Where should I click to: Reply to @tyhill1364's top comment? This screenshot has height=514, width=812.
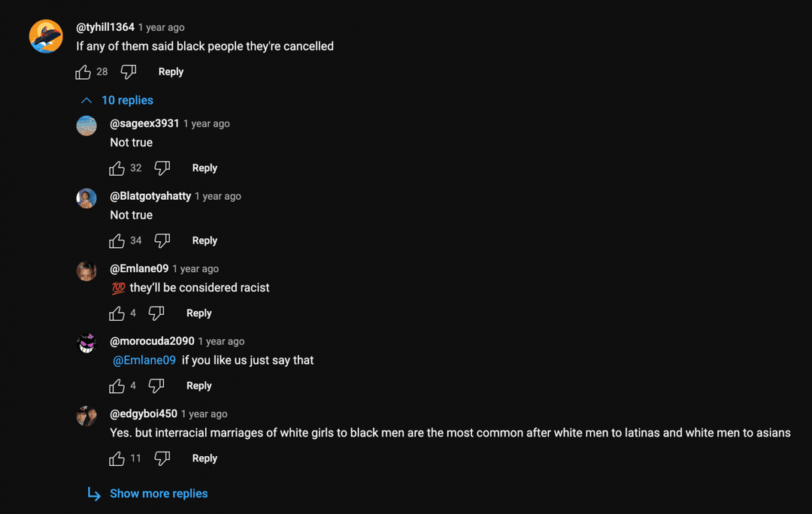coord(171,71)
